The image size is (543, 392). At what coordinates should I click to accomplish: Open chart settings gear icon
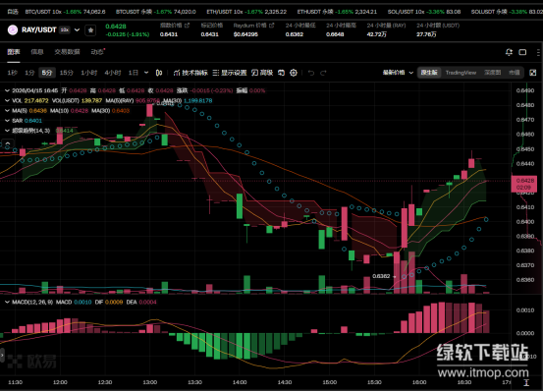pyautogui.click(x=294, y=73)
